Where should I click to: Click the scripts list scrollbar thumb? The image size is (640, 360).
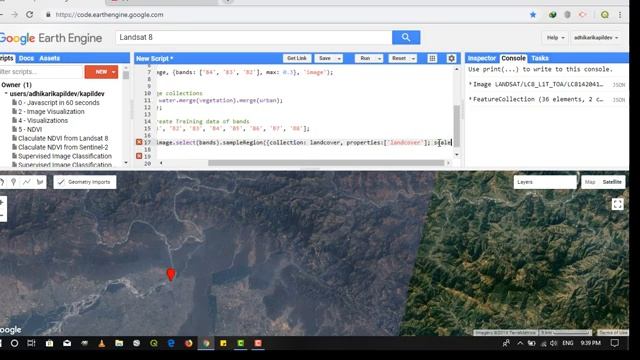tap(126, 75)
